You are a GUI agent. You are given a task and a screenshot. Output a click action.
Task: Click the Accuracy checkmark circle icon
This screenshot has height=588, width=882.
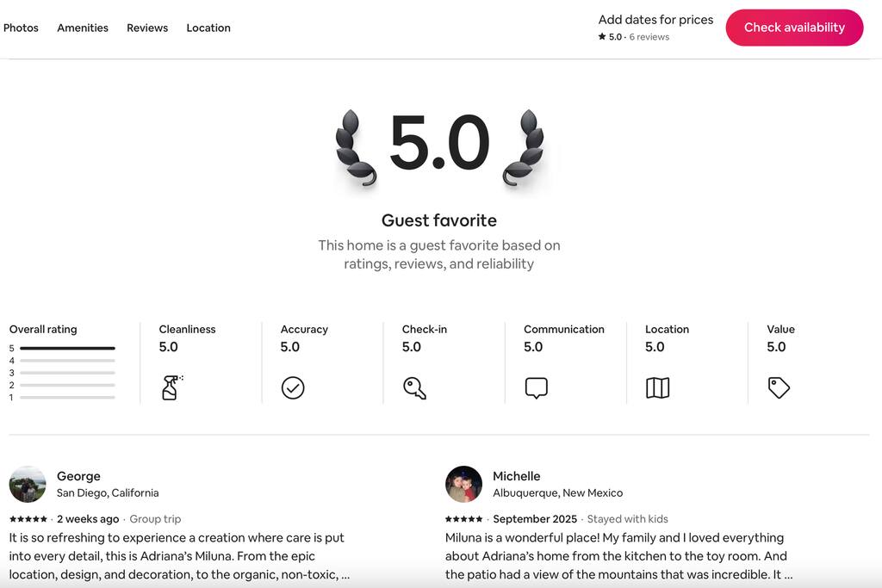click(x=293, y=388)
